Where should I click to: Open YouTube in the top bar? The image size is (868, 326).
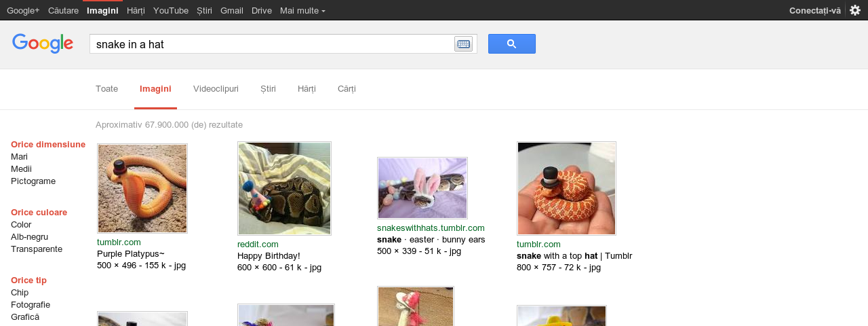(171, 10)
